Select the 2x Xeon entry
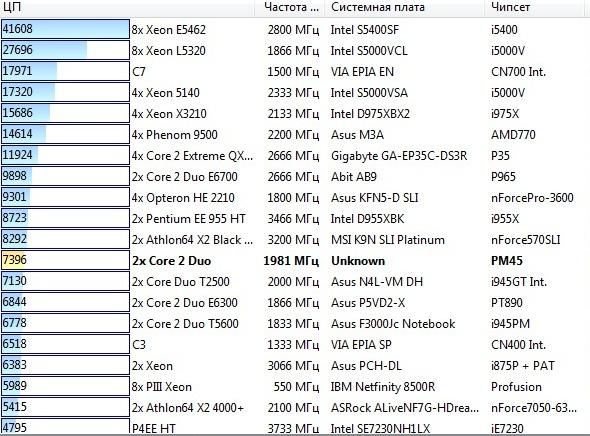This screenshot has height=436, width=590. click(152, 366)
